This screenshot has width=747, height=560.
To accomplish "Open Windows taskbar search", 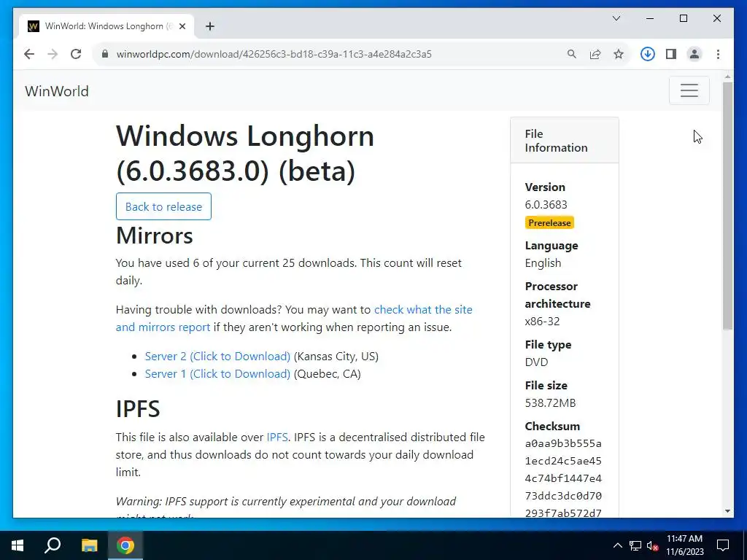I will (53, 545).
